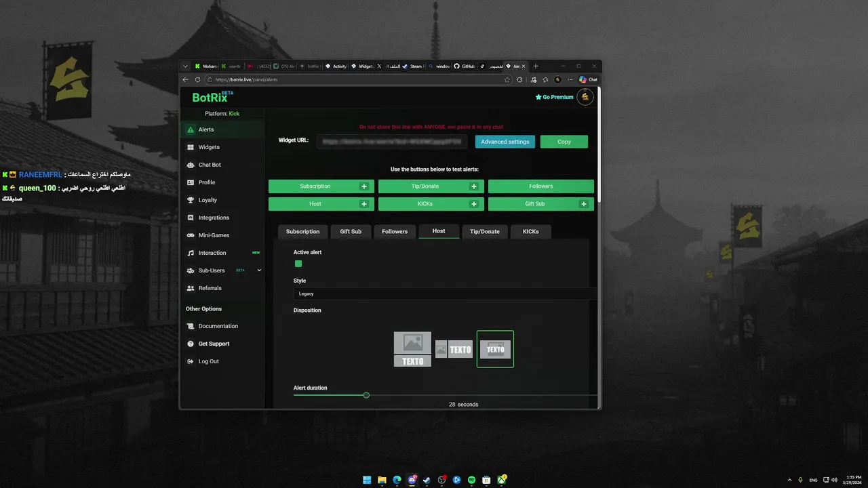Toggle the Active alert checkbox

(298, 264)
